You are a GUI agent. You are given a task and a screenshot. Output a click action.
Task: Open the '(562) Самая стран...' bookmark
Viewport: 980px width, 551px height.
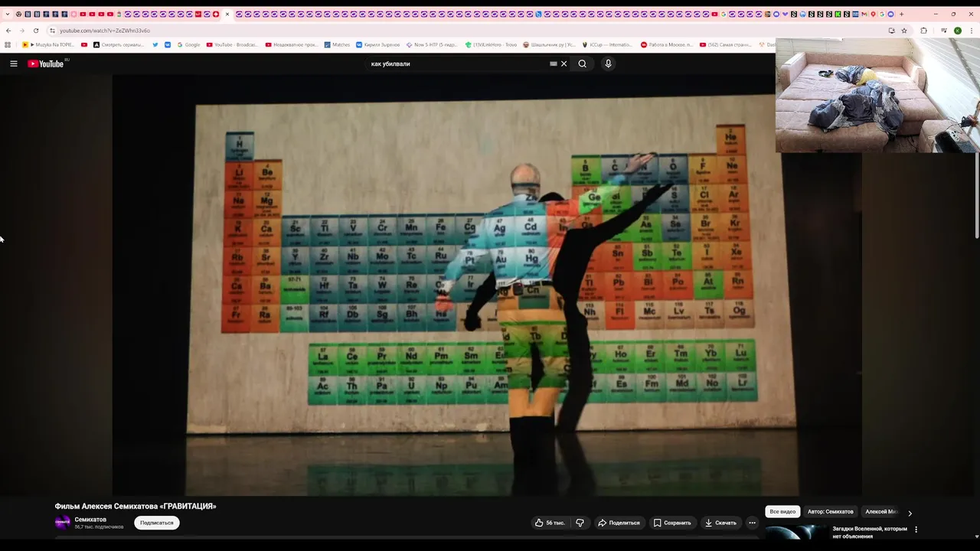click(726, 44)
